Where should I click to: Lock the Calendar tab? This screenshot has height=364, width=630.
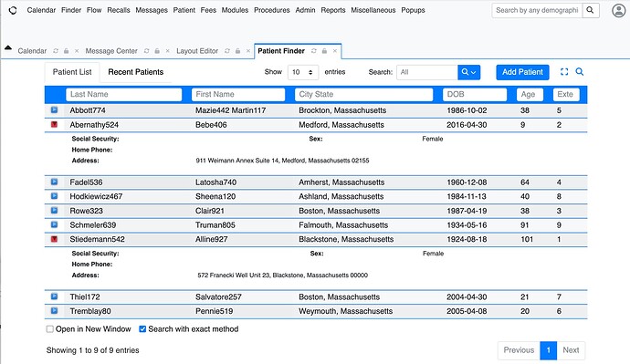(x=67, y=51)
